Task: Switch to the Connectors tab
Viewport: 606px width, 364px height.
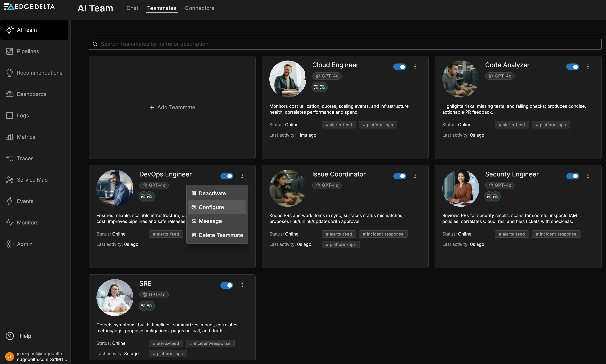Action: pos(199,8)
